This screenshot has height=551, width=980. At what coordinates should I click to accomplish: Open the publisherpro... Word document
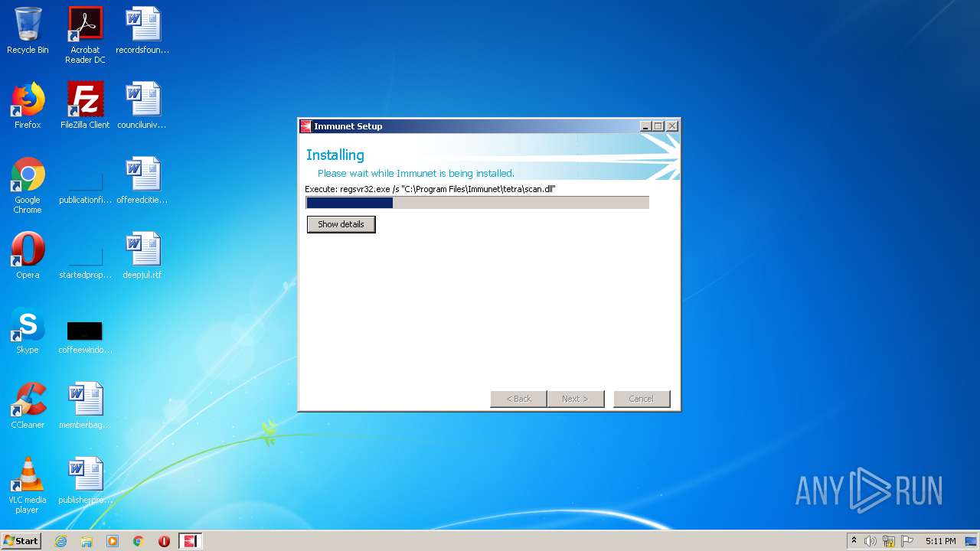(x=85, y=481)
